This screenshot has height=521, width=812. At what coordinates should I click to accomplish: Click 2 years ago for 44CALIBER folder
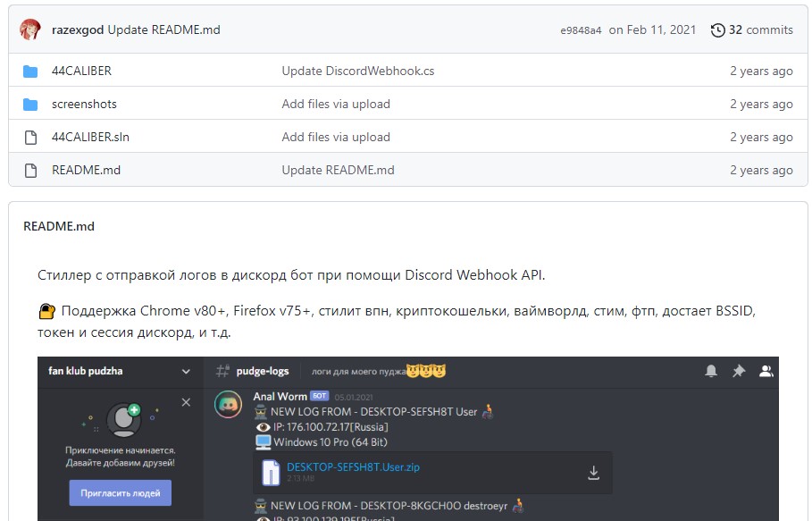coord(761,71)
